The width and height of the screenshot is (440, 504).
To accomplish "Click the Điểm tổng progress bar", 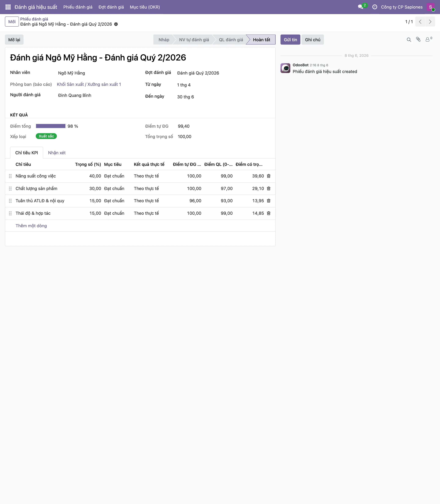I will (51, 126).
